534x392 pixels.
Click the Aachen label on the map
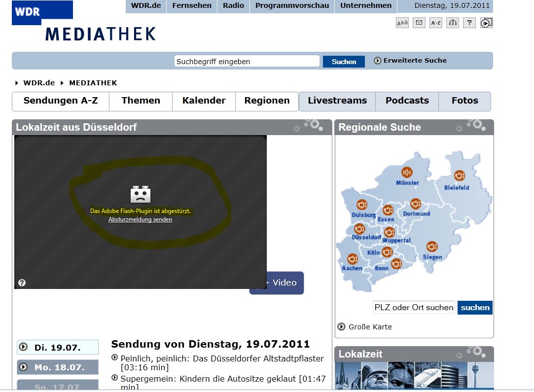point(352,268)
